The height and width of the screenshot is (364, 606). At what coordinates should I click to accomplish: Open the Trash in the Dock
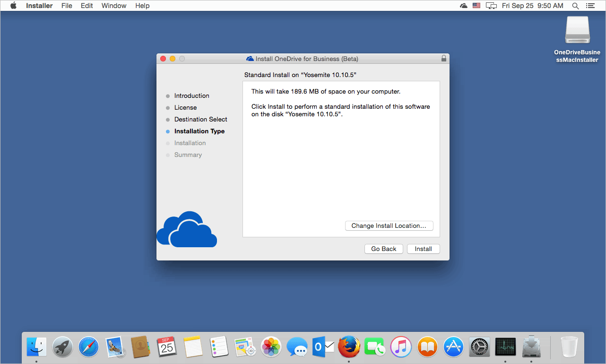pos(569,347)
